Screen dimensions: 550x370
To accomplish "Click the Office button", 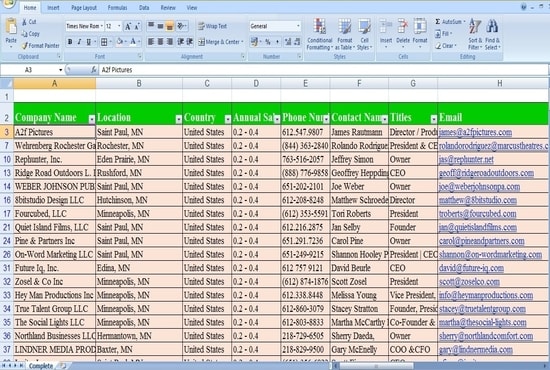I will [8, 4].
